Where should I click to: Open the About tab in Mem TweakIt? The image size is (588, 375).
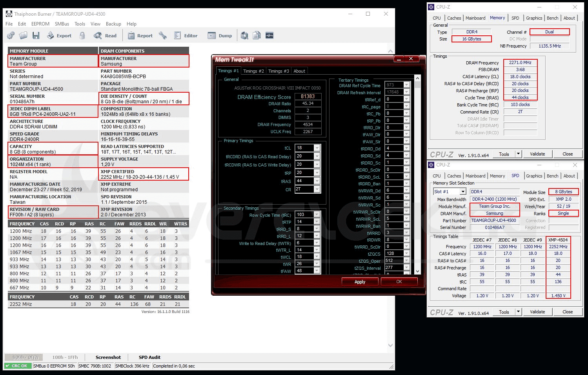coord(299,71)
